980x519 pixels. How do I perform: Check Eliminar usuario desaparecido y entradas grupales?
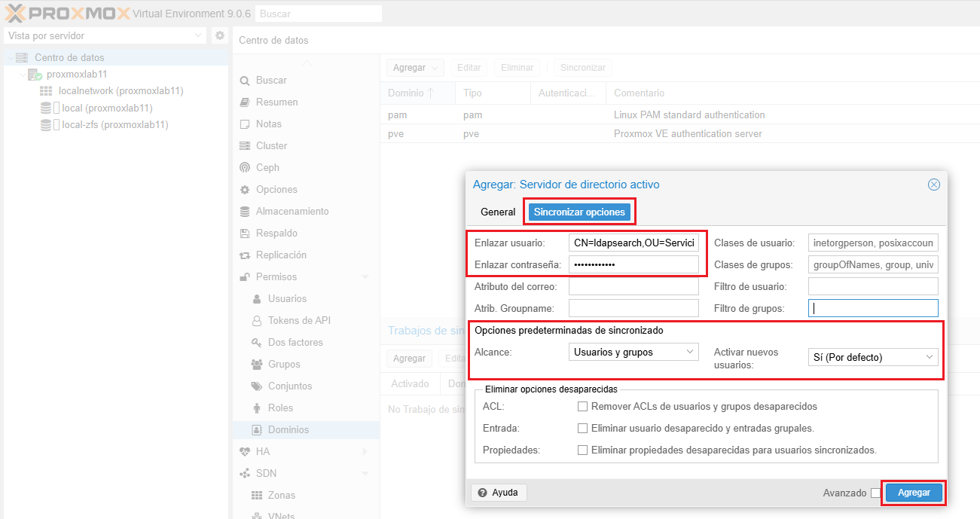coord(582,428)
